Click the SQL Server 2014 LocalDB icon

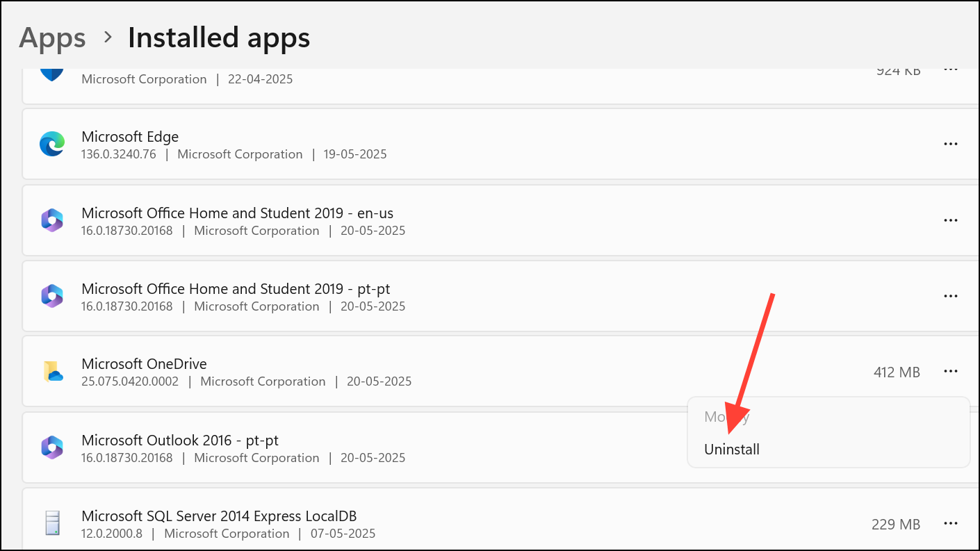(x=53, y=523)
